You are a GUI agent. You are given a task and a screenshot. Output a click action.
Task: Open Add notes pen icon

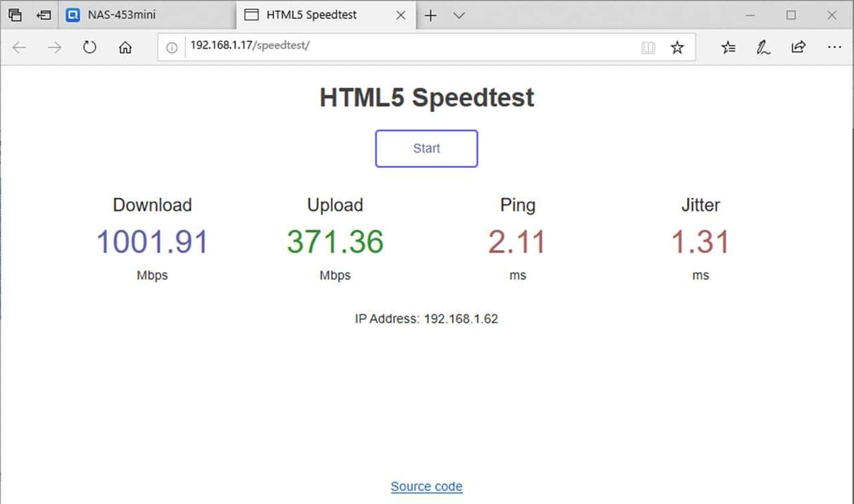click(x=763, y=47)
